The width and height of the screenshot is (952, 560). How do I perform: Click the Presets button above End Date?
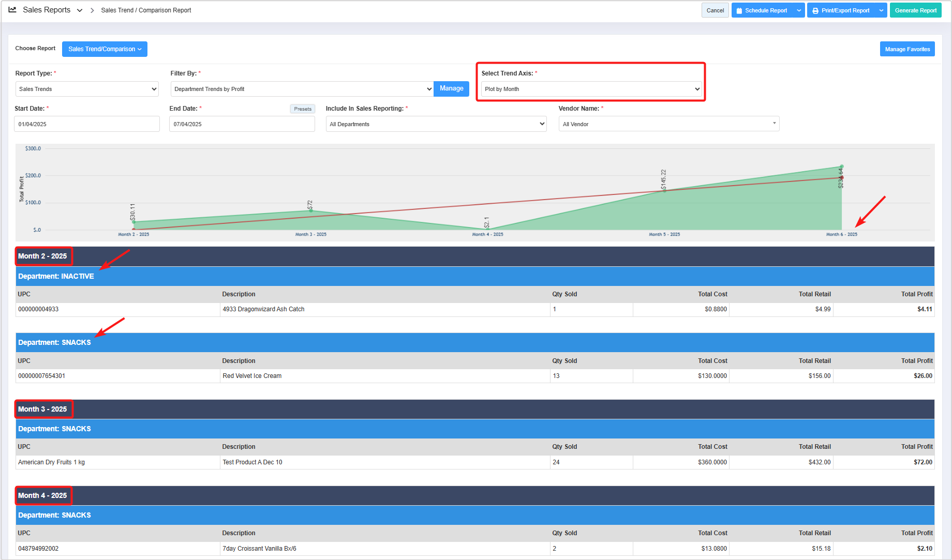click(x=303, y=109)
